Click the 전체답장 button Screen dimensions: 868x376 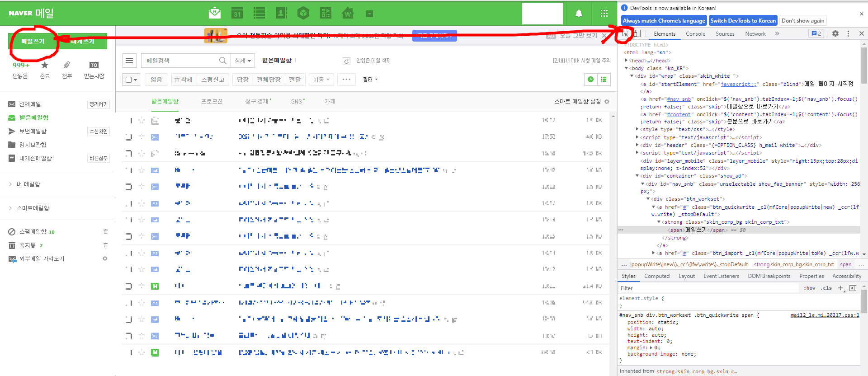(x=269, y=80)
